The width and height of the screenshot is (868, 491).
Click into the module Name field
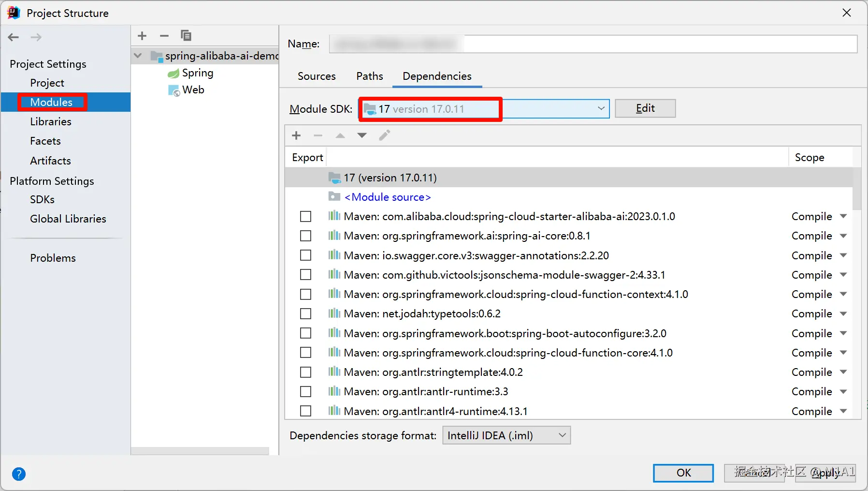tap(593, 44)
